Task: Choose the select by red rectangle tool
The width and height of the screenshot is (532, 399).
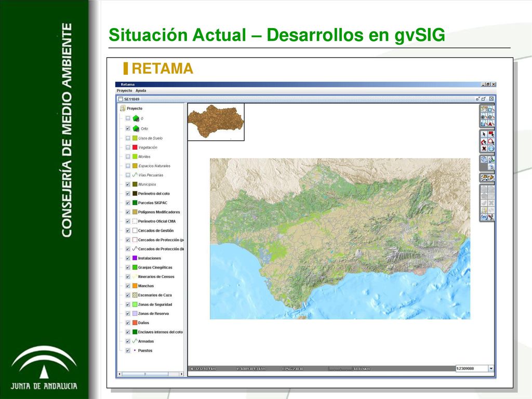Action: (491, 135)
